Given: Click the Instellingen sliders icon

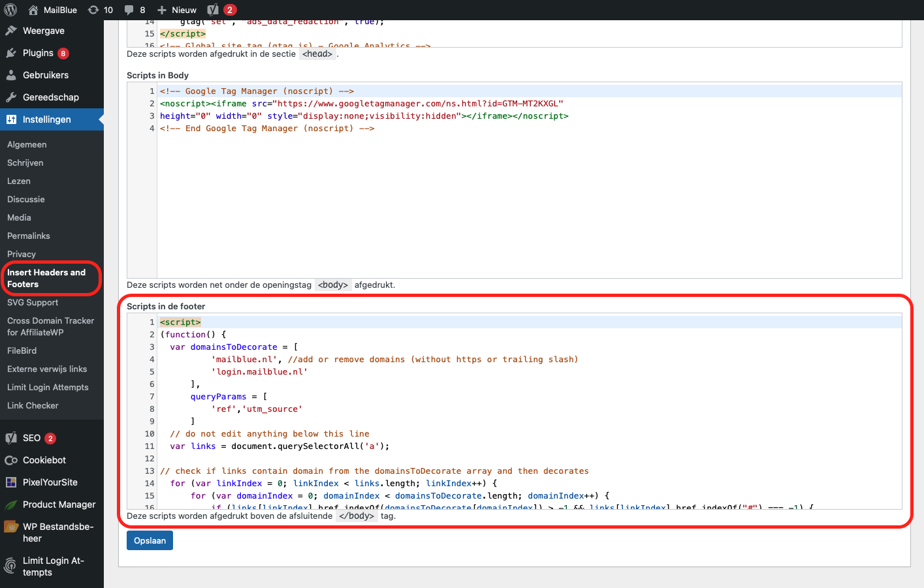Looking at the screenshot, I should point(11,119).
